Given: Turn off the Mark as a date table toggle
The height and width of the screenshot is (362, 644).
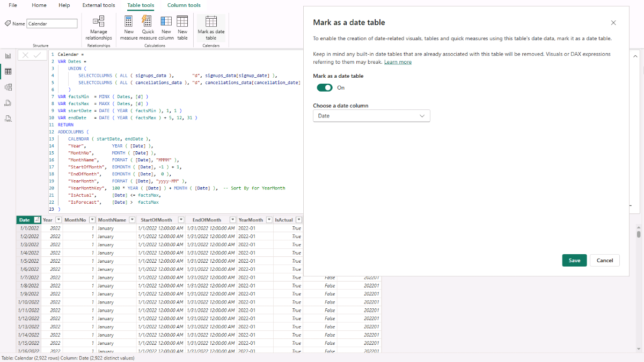Looking at the screenshot, I should pos(324,87).
